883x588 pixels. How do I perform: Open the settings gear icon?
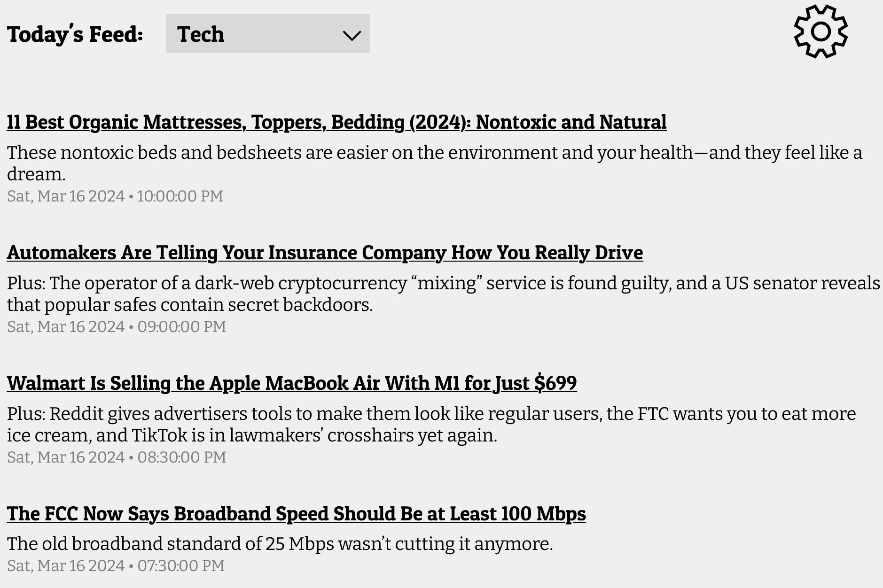pyautogui.click(x=820, y=32)
